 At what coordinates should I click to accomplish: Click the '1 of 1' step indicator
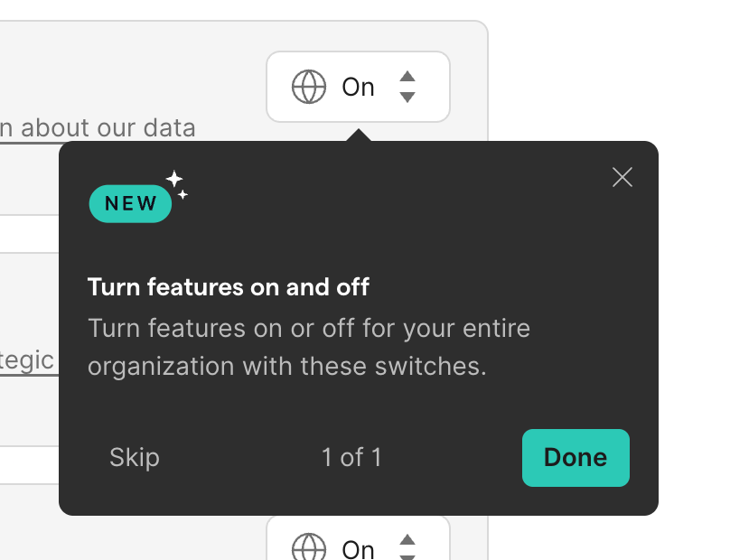click(351, 458)
